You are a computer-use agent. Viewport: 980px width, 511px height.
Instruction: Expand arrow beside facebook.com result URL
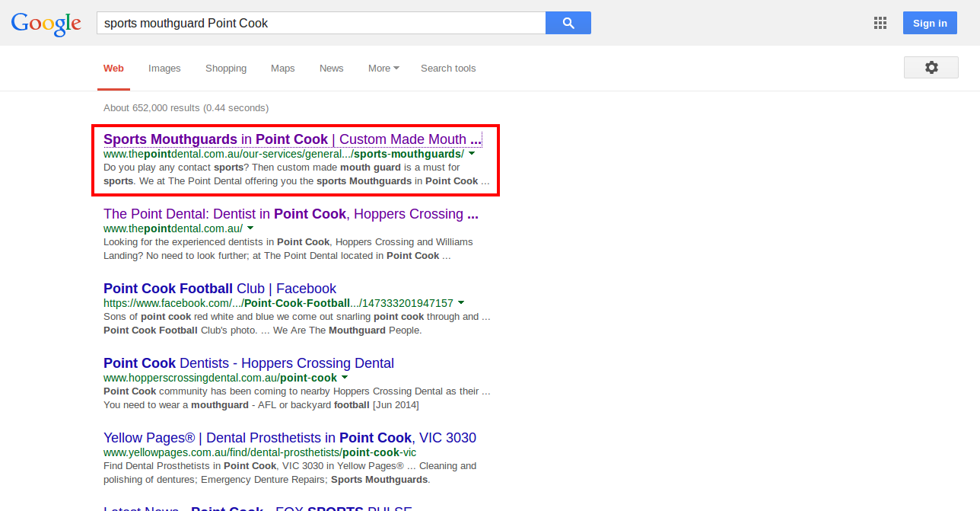(x=461, y=302)
